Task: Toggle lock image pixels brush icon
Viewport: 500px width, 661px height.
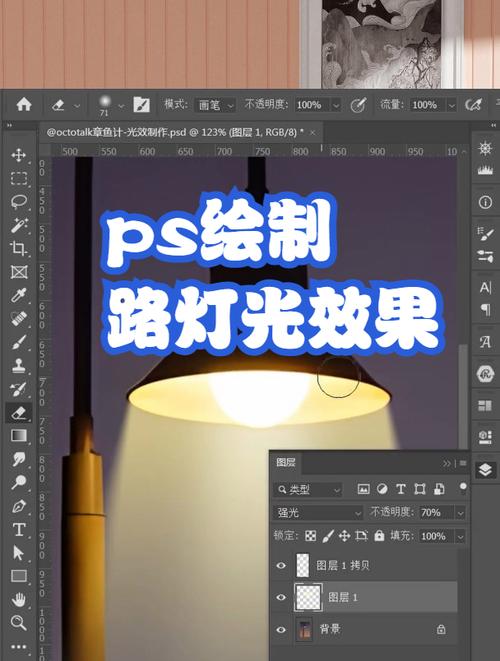Action: coord(328,536)
